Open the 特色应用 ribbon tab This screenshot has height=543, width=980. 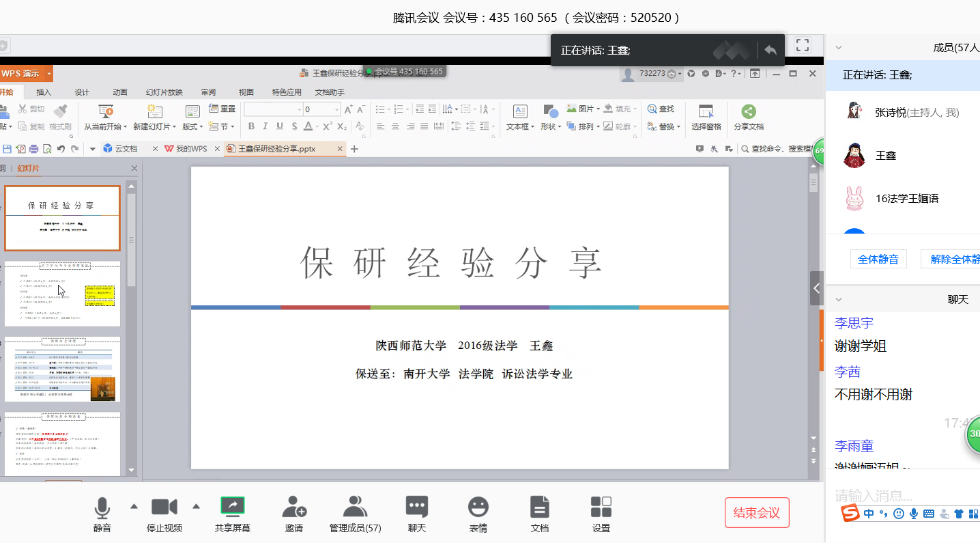tap(287, 92)
